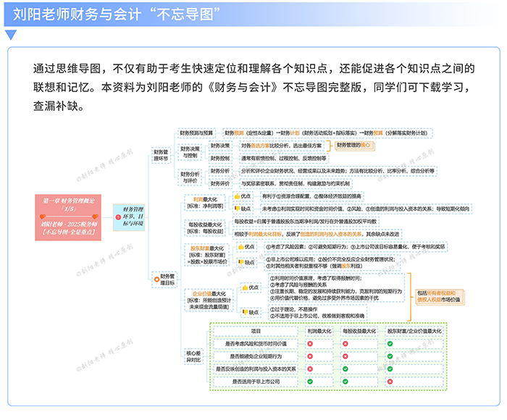The width and height of the screenshot is (507, 420).
Task: Click table header 股东财富/企业价值最大化
Action: [x=414, y=331]
